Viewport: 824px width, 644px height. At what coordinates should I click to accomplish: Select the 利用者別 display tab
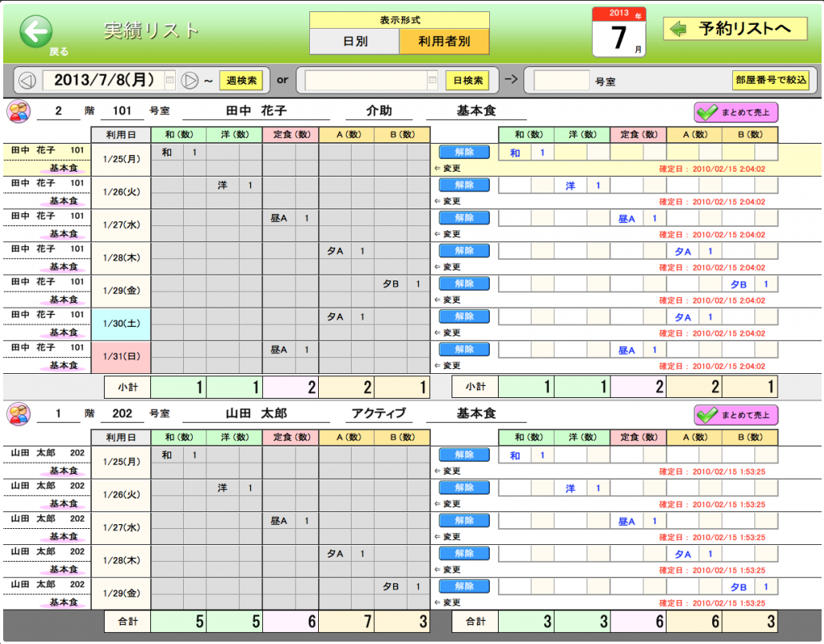click(x=444, y=42)
